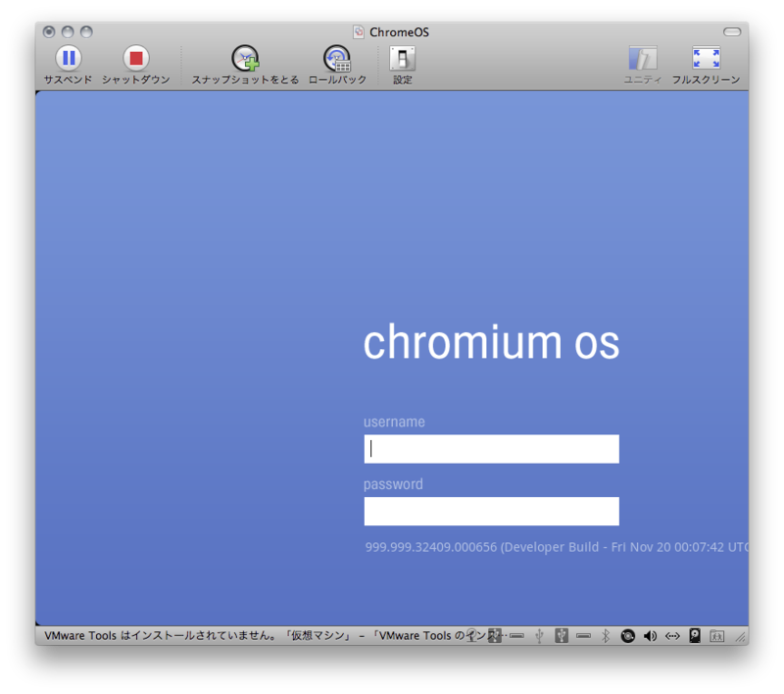Image resolution: width=784 pixels, height=694 pixels.
Task: Toggle the toolbar with the pill button
Action: 732,32
